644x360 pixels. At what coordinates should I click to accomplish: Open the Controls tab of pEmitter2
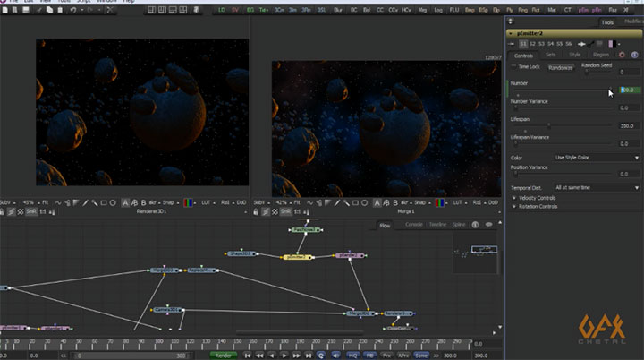pos(523,56)
